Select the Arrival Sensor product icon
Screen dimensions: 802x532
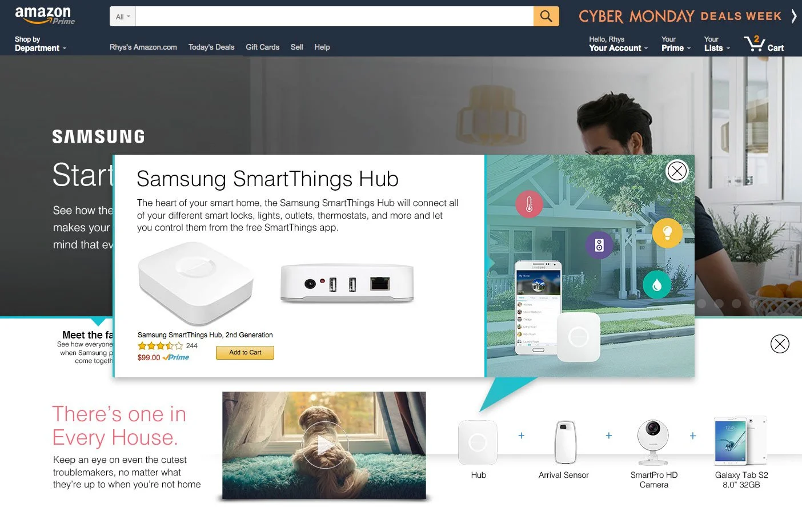565,442
